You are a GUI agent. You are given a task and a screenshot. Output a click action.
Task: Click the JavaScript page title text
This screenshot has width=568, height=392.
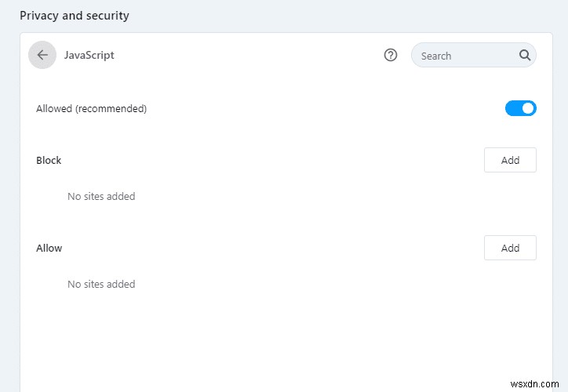point(89,56)
